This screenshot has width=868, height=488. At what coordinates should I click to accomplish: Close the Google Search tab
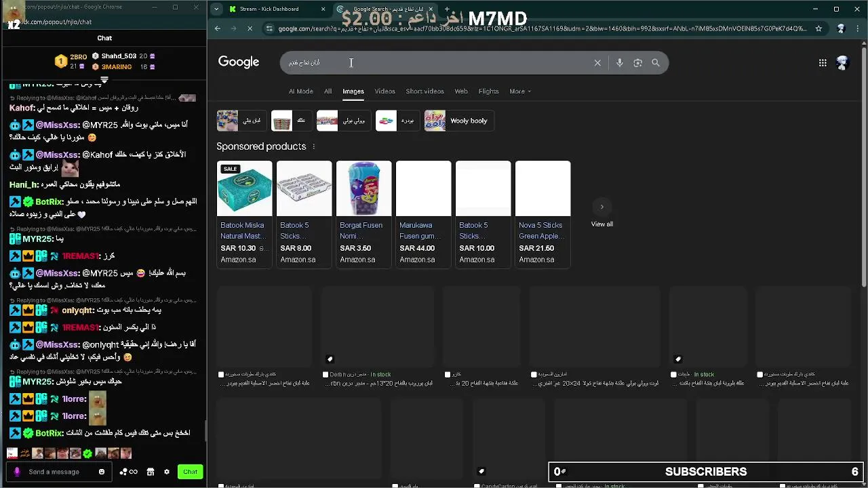tap(431, 9)
